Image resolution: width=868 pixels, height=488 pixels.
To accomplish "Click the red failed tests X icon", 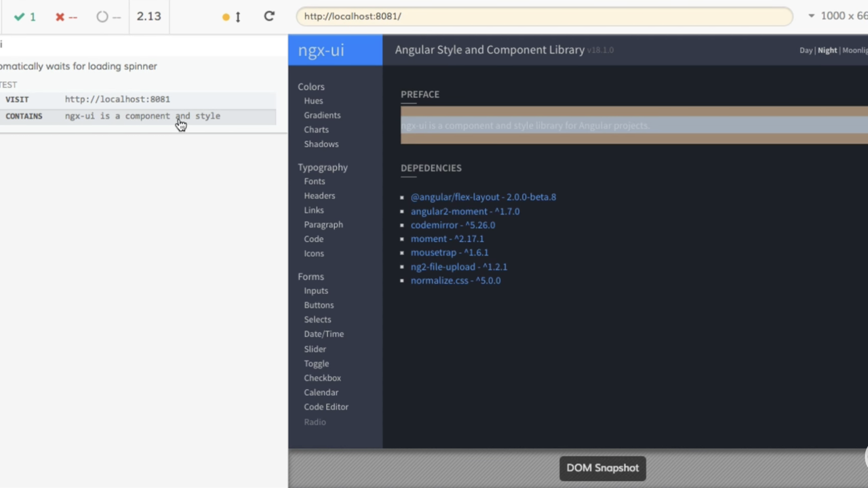I will [x=60, y=16].
